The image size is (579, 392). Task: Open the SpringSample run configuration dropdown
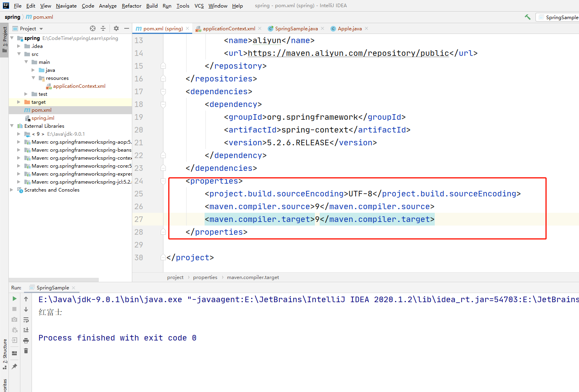[558, 17]
